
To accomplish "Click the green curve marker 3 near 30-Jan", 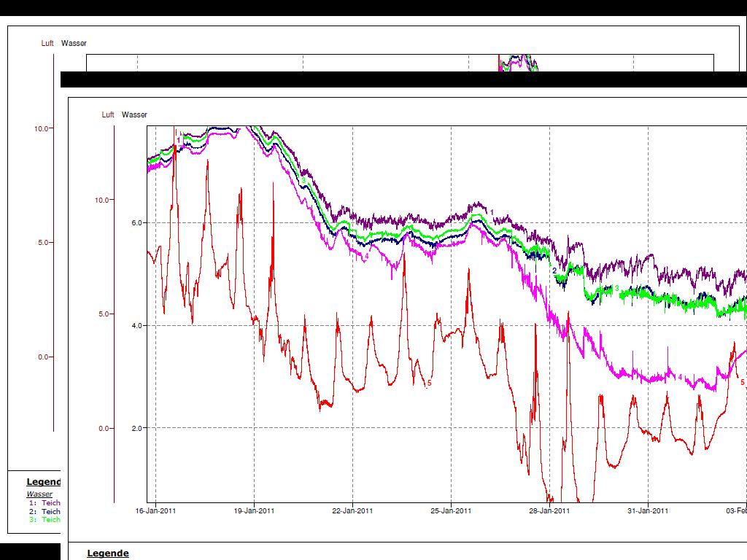I will coord(616,289).
